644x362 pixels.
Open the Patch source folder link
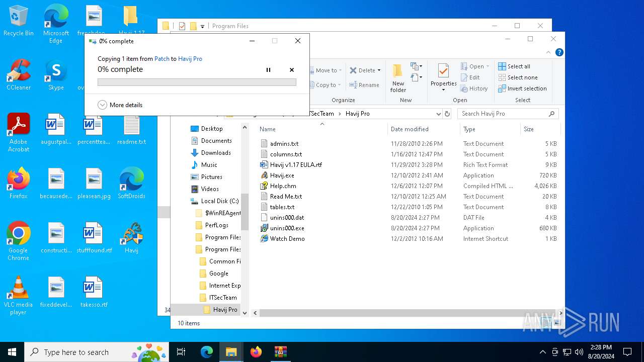click(x=162, y=59)
